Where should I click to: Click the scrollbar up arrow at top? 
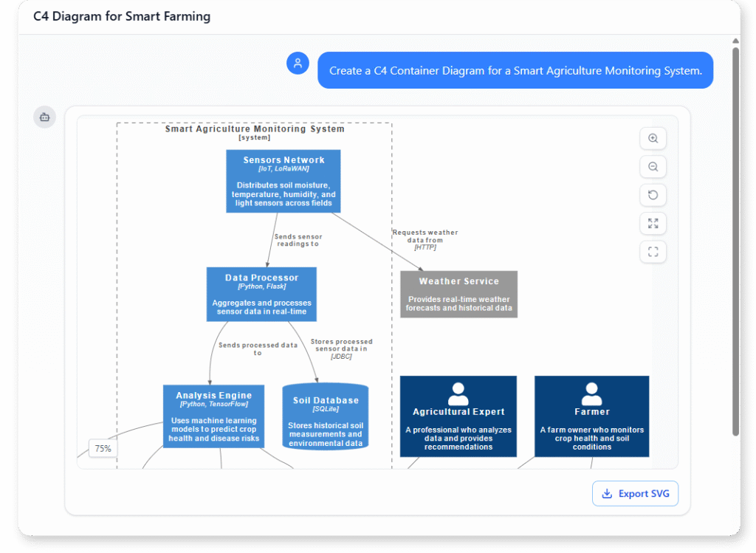pos(735,41)
